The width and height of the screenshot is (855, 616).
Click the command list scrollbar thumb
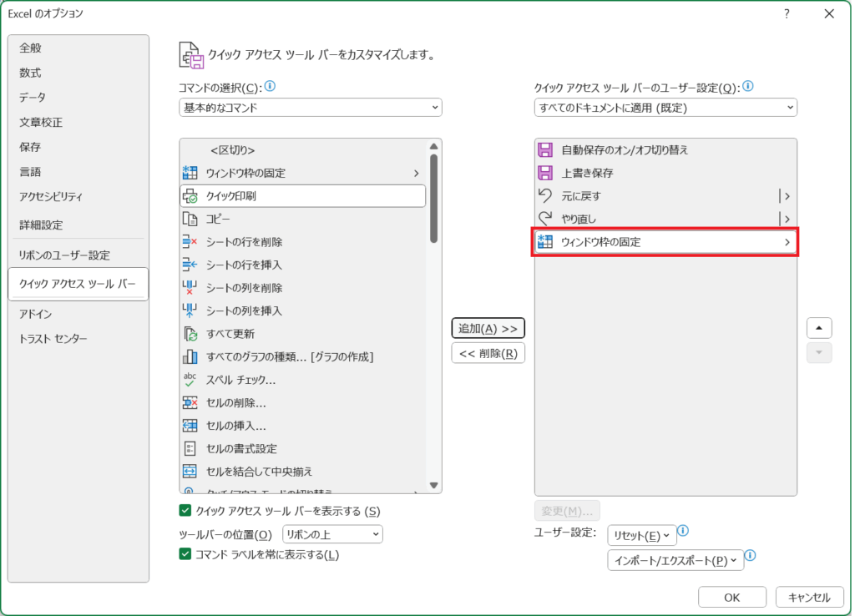(434, 199)
